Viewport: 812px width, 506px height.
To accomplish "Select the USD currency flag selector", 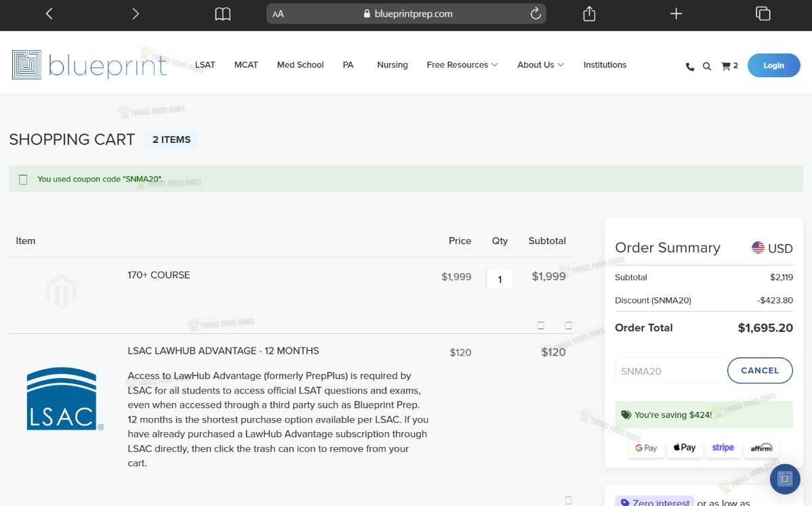I will click(772, 248).
